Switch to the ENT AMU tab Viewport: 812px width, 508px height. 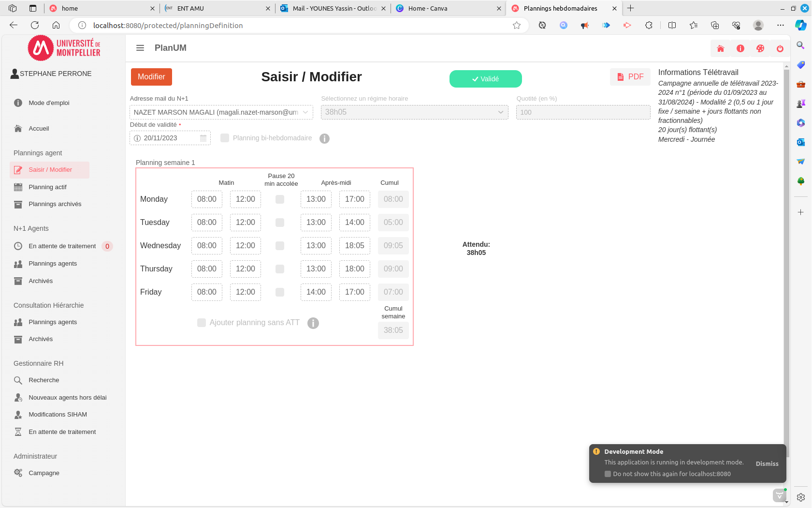(x=217, y=8)
